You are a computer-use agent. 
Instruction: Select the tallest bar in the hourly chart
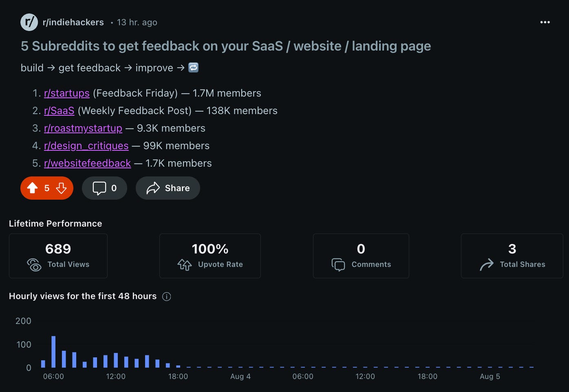tap(53, 352)
